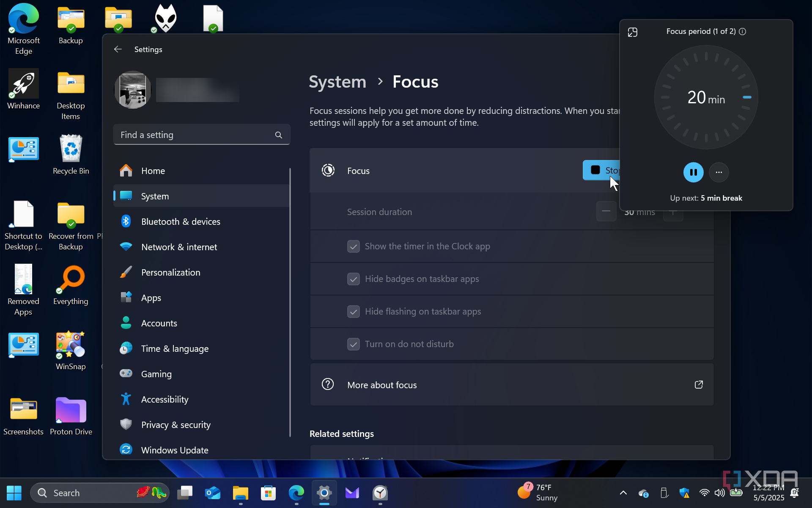Click the help icon beside More about focus
The image size is (812, 508).
click(328, 384)
